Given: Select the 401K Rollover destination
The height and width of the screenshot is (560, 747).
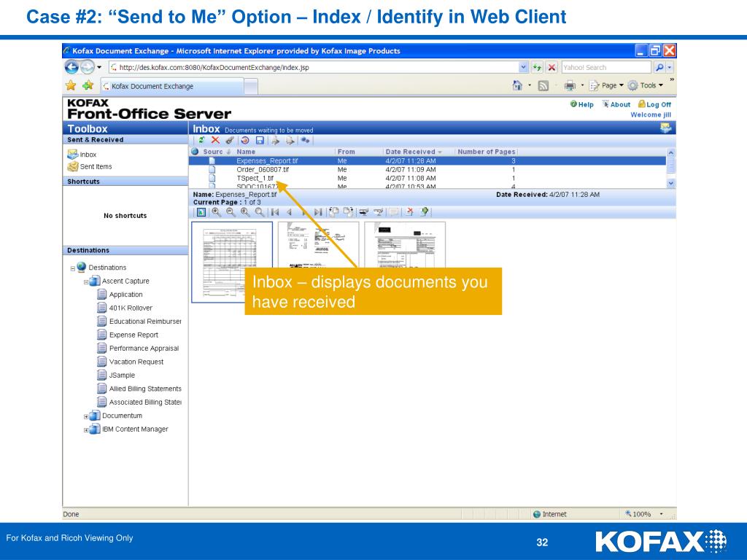Looking at the screenshot, I should (125, 308).
